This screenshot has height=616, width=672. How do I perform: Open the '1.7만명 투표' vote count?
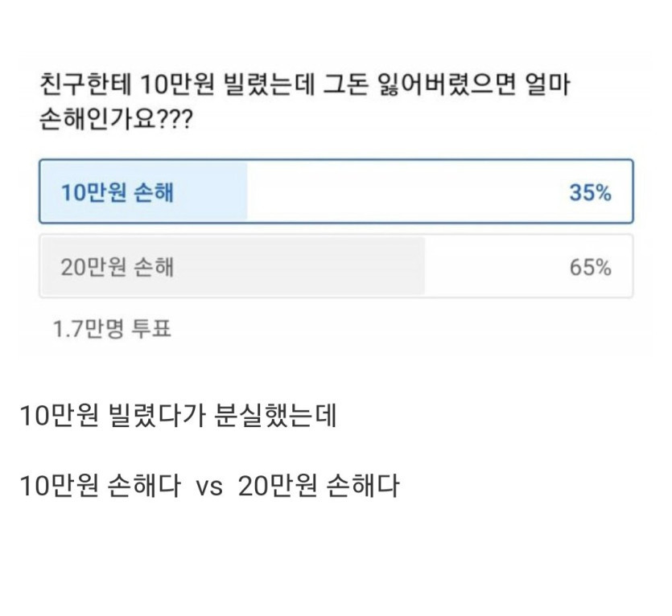(x=112, y=329)
